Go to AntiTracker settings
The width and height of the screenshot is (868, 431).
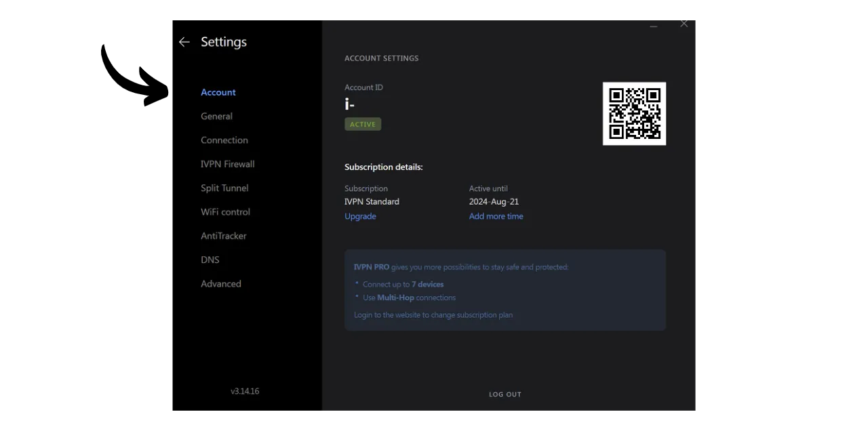(224, 236)
